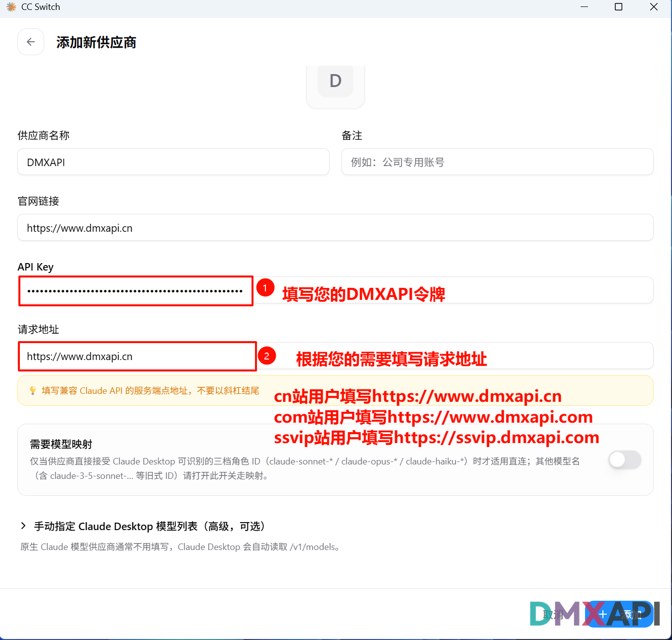Click the CC Switch app icon in title bar
The width and height of the screenshot is (672, 640).
pos(11,7)
